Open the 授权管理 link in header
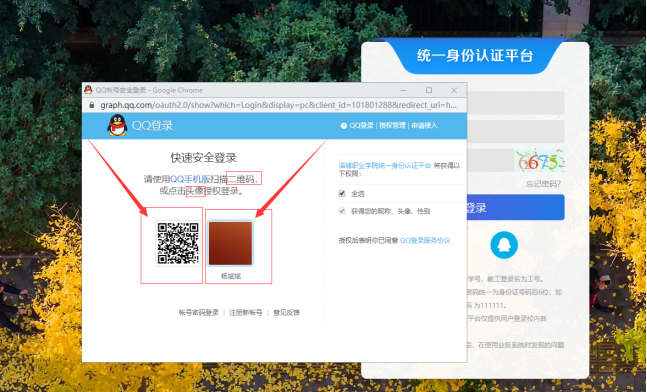This screenshot has height=392, width=647. [392, 125]
